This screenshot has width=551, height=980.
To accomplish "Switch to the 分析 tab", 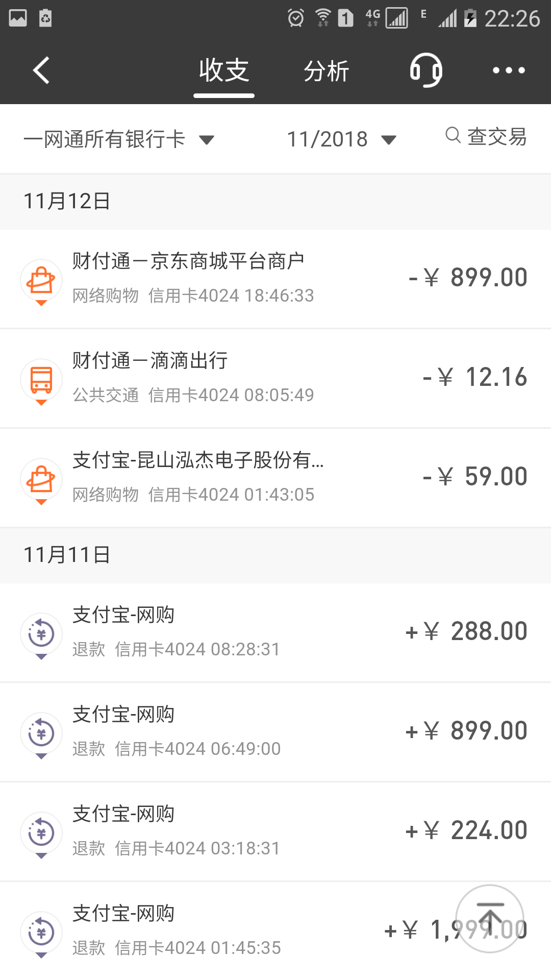I will pos(327,70).
